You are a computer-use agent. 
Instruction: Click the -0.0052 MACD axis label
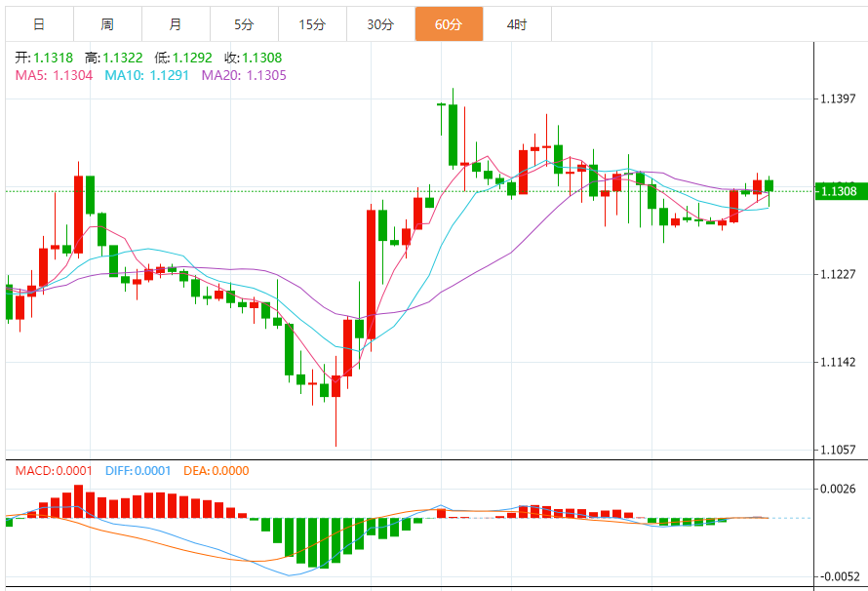[x=840, y=577]
